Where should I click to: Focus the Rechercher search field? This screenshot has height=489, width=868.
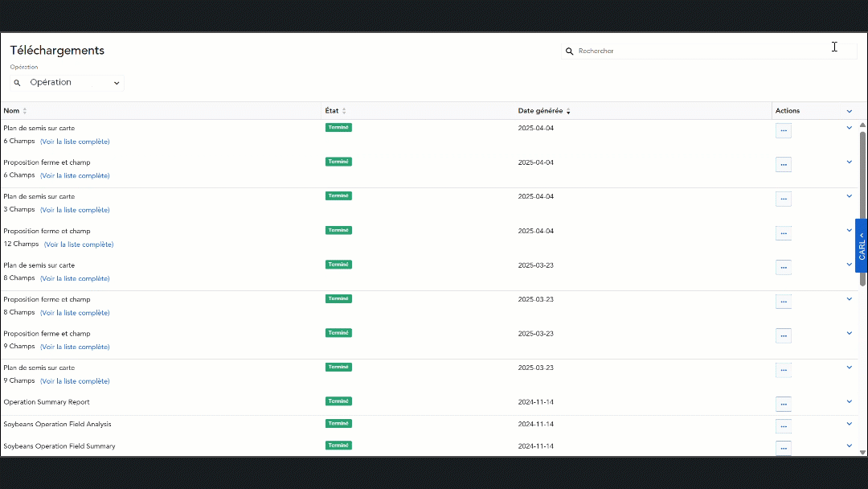click(709, 51)
